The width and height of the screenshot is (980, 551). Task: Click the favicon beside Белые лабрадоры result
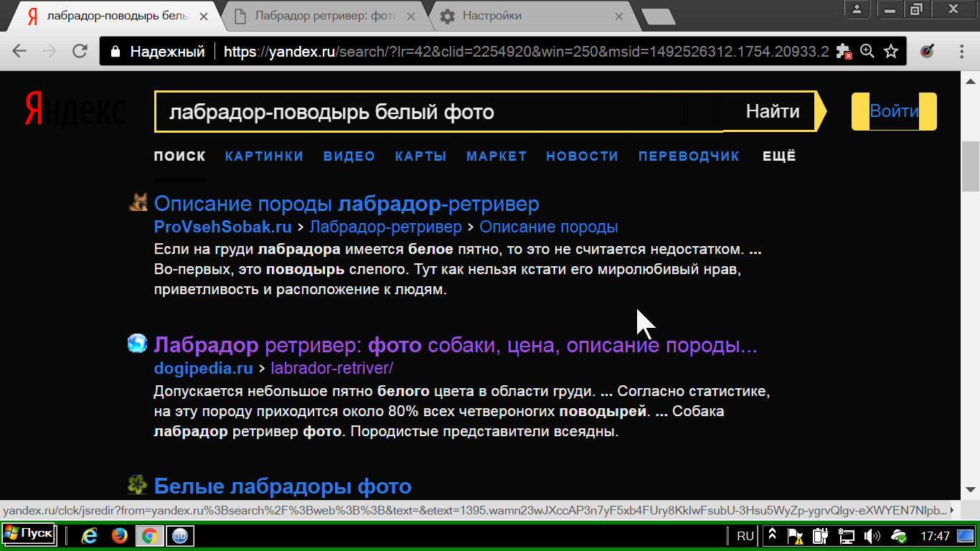pyautogui.click(x=138, y=486)
